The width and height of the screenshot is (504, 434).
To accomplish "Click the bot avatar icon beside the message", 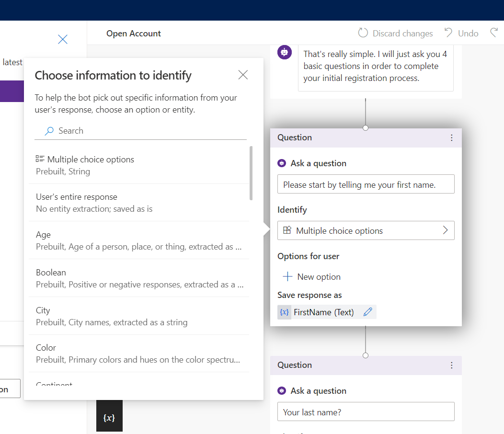I will tap(285, 52).
